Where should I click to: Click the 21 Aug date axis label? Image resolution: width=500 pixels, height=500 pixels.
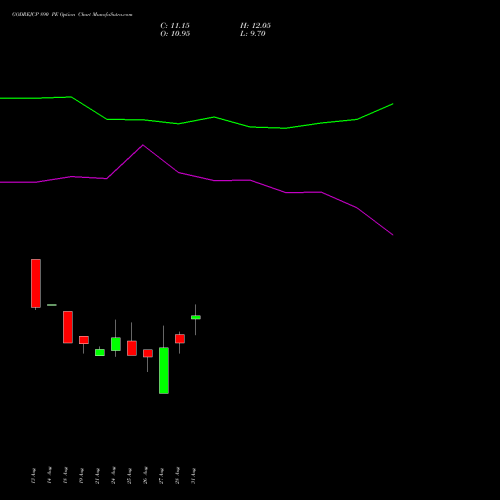point(97,476)
